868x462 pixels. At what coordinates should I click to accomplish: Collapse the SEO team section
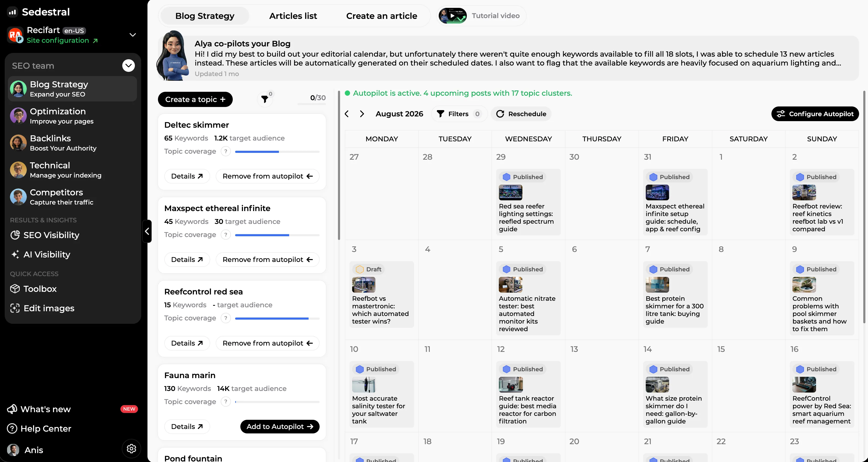[x=128, y=66]
